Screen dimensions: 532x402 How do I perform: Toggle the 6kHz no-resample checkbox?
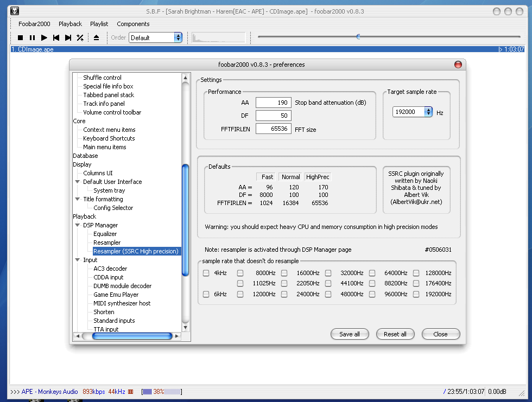tap(206, 294)
